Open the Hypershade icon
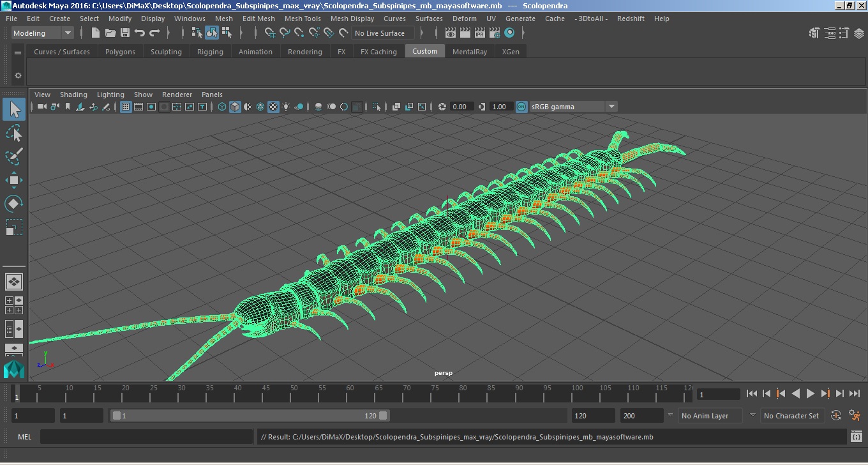This screenshot has width=868, height=465. click(x=509, y=33)
